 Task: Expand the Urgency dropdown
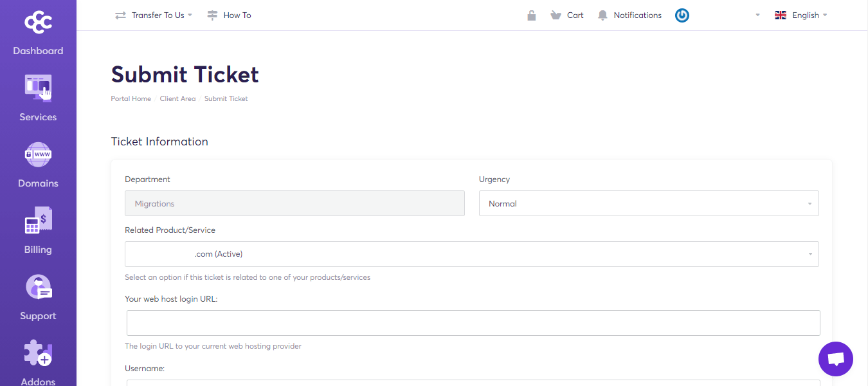(x=648, y=203)
